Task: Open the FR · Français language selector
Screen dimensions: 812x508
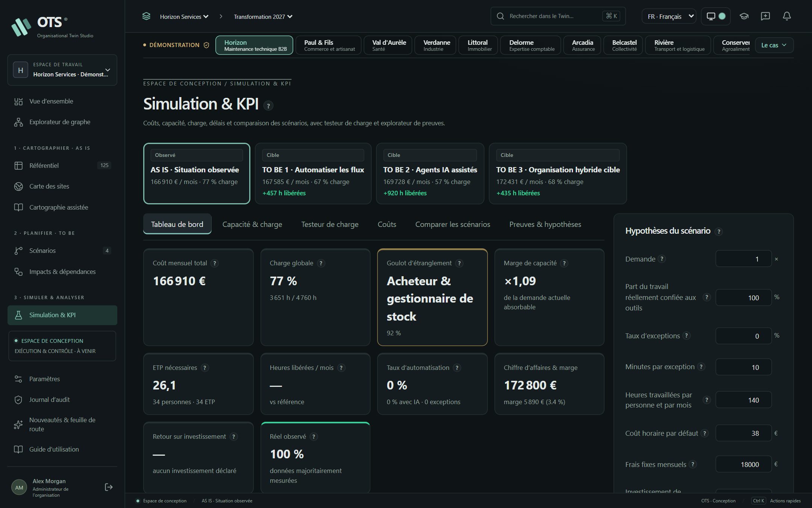Action: pos(669,17)
